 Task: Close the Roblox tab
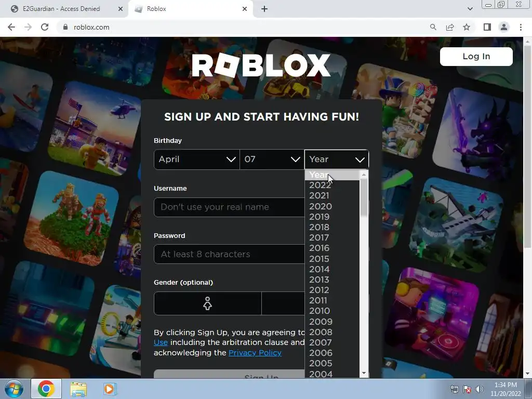(245, 9)
